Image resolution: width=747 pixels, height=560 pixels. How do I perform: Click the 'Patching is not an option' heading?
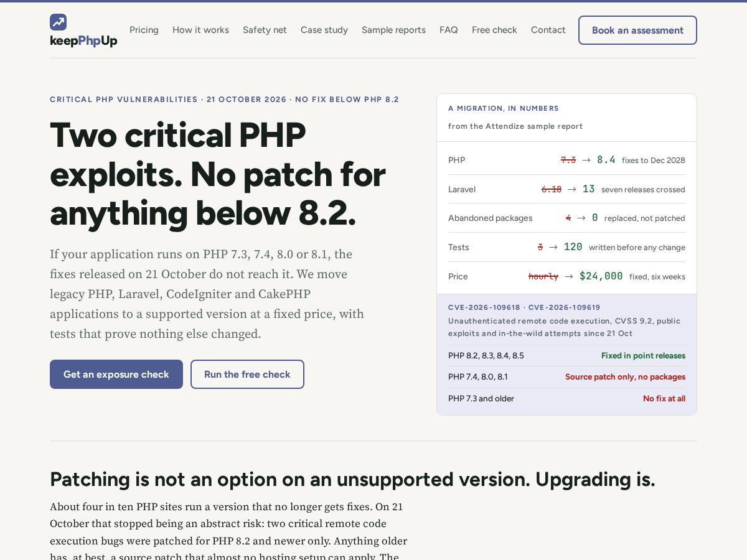[x=352, y=479]
